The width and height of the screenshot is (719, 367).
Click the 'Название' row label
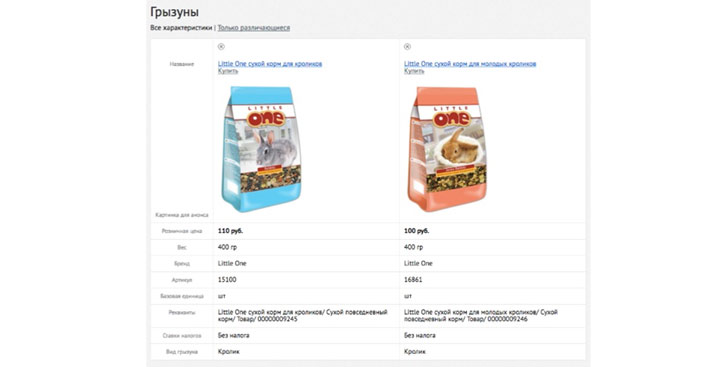182,64
